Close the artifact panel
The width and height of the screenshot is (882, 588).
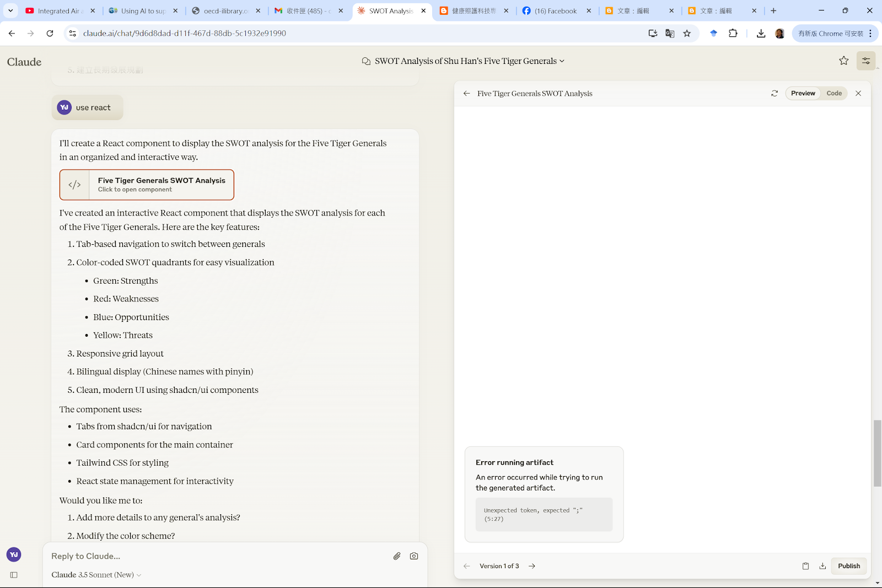coord(858,93)
